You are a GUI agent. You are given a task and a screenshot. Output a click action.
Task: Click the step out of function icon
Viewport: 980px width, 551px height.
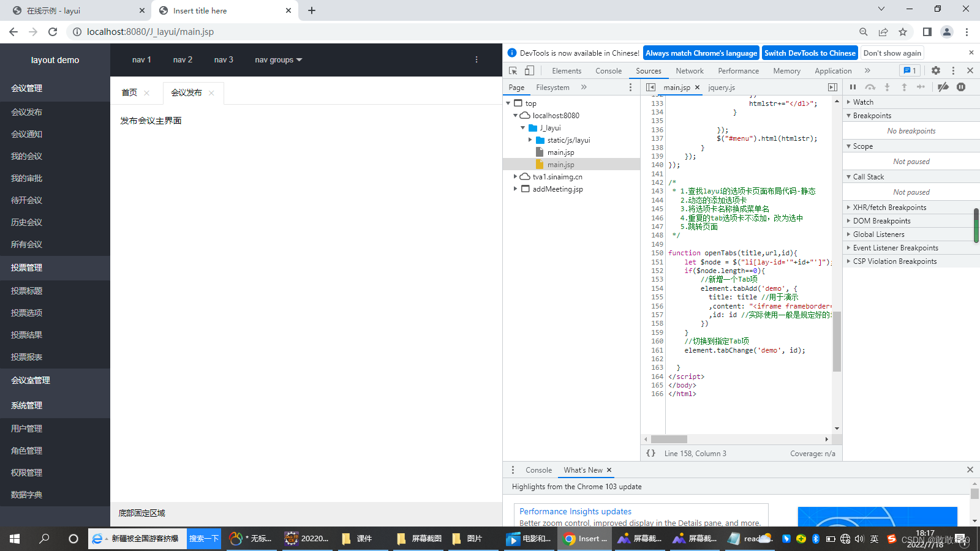pos(904,87)
